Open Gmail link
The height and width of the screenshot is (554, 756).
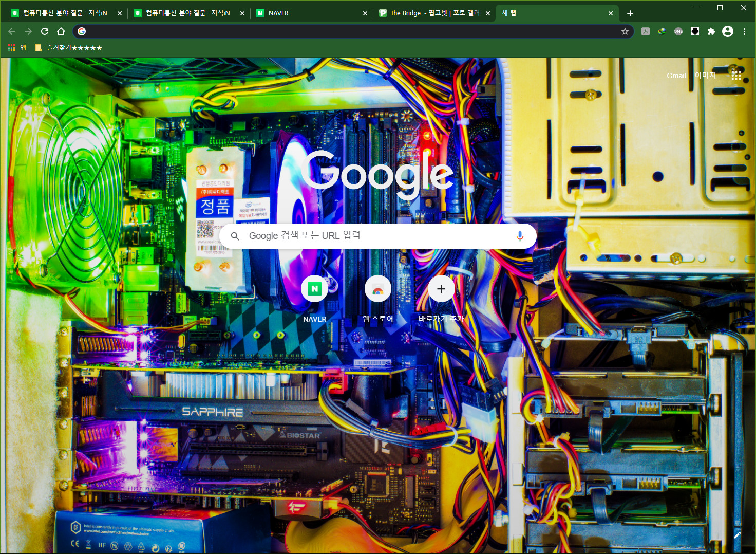point(676,76)
